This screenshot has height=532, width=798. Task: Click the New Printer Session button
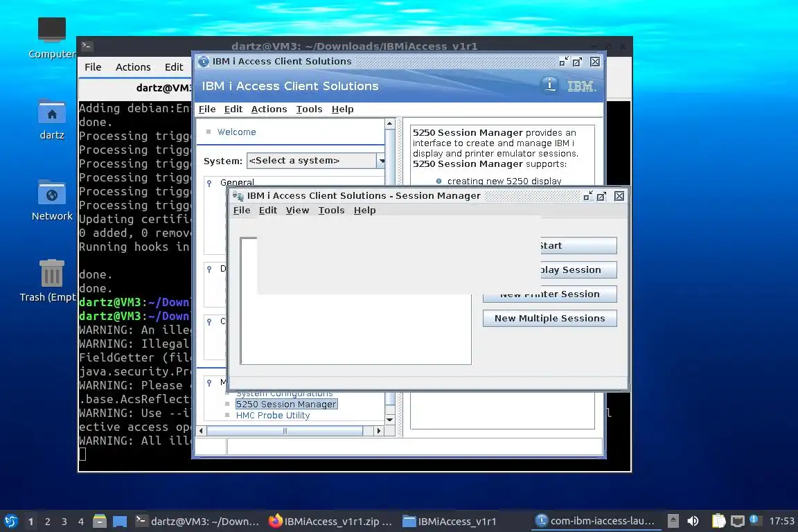[549, 294]
